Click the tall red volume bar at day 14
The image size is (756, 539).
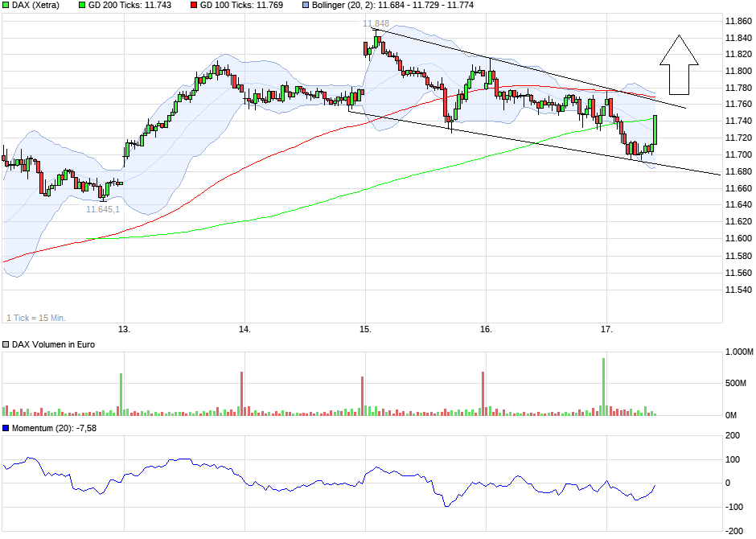241,393
